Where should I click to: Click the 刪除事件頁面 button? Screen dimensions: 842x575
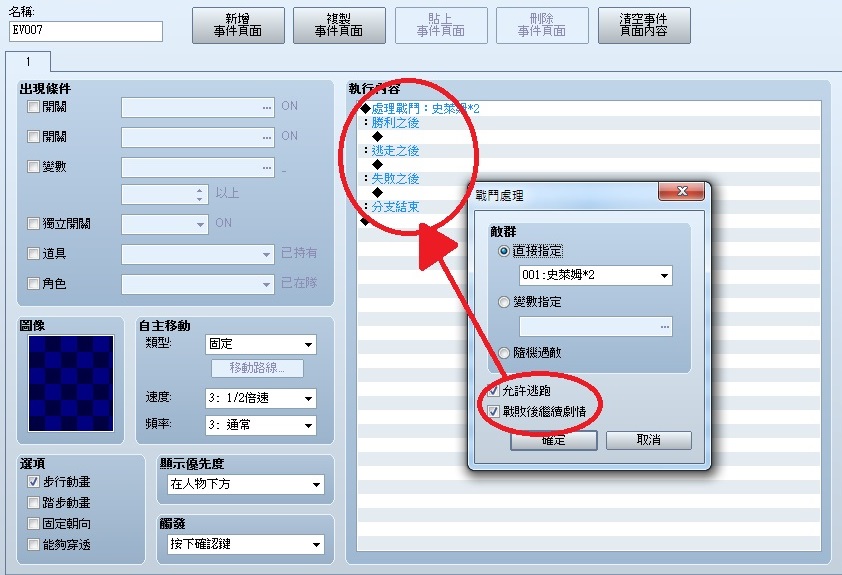click(542, 25)
